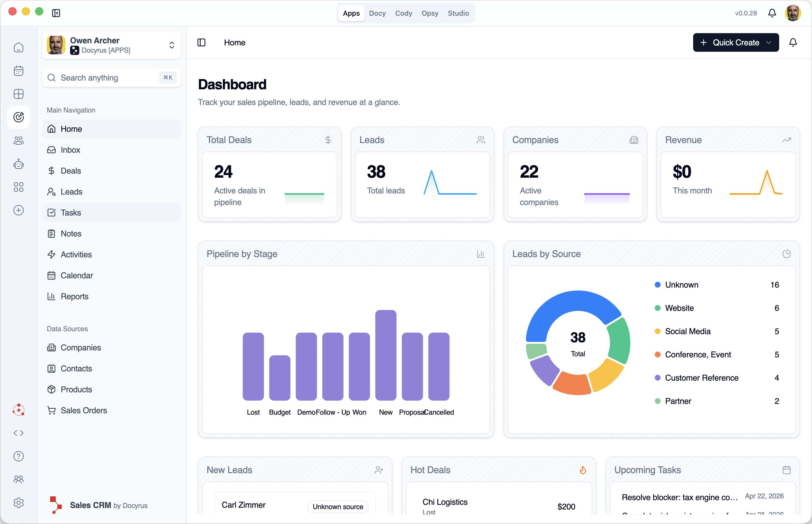812x524 pixels.
Task: Click the code brackets icon in rail
Action: [18, 433]
